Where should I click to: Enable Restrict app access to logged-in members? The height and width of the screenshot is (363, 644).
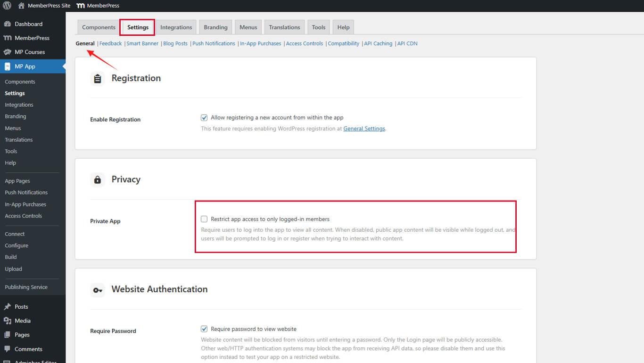[x=204, y=219]
